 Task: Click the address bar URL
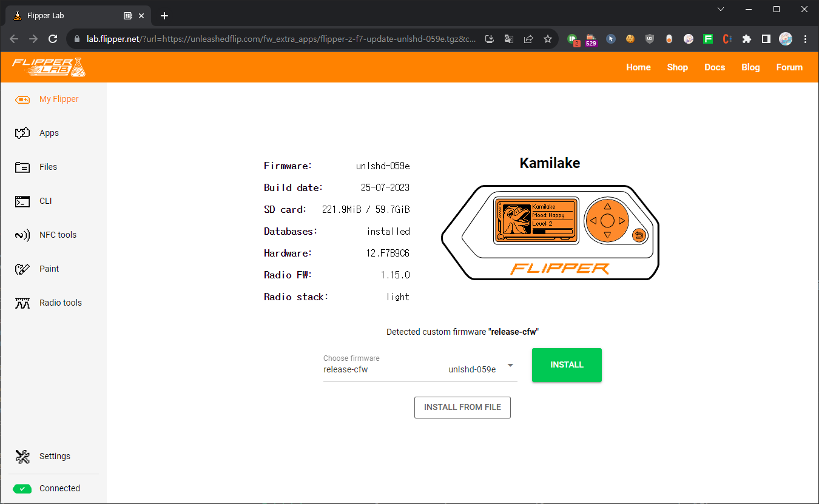(281, 39)
